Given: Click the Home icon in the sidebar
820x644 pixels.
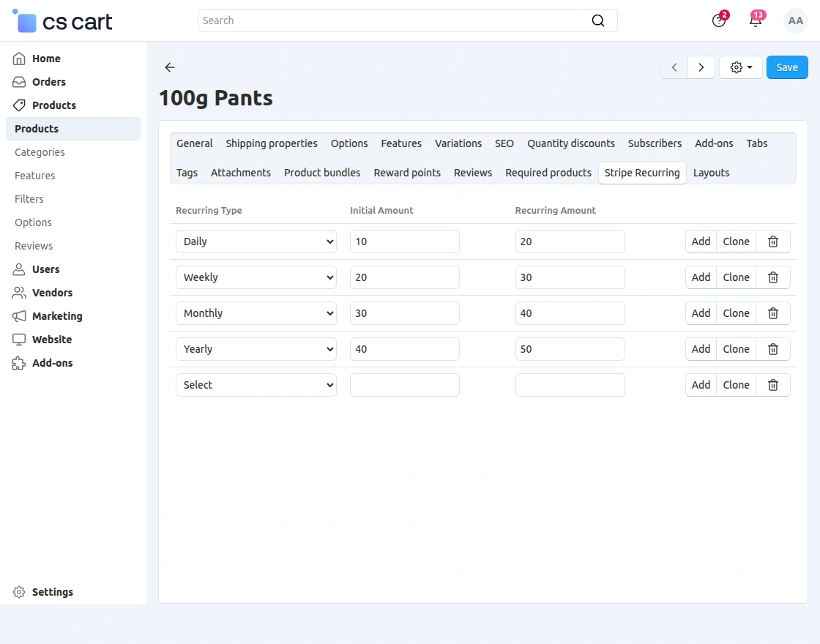Looking at the screenshot, I should point(19,58).
